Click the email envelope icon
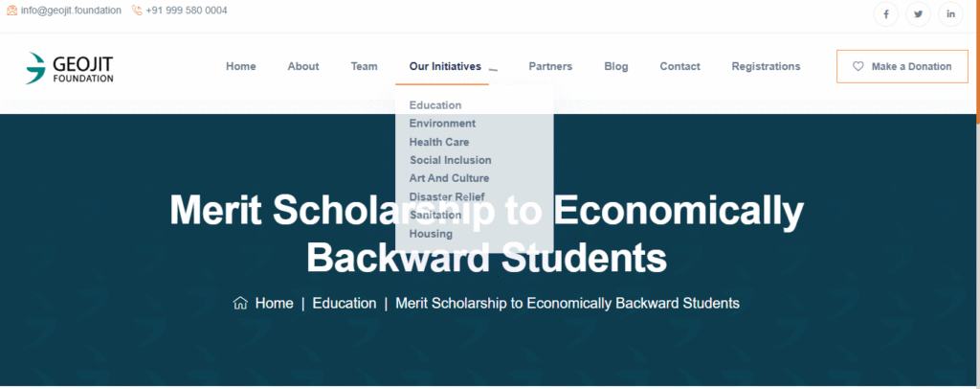Image resolution: width=980 pixels, height=389 pixels. (x=12, y=11)
